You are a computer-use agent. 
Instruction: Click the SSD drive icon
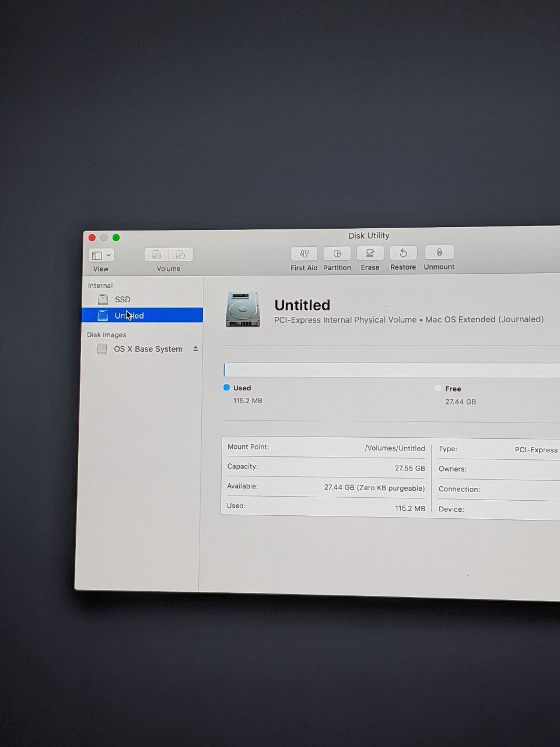coord(103,299)
